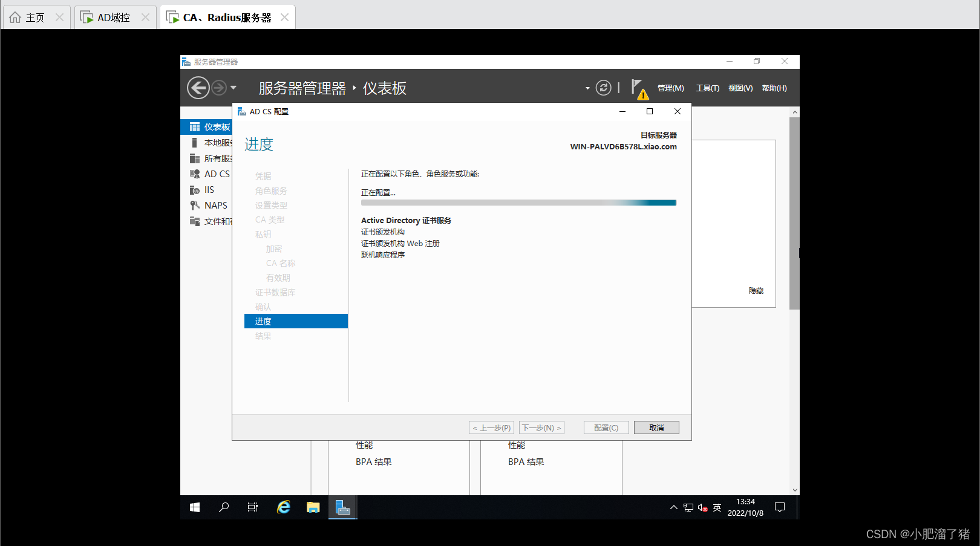Select the 角色服务 wizard step
Viewport: 980px width, 546px height.
tap(271, 190)
